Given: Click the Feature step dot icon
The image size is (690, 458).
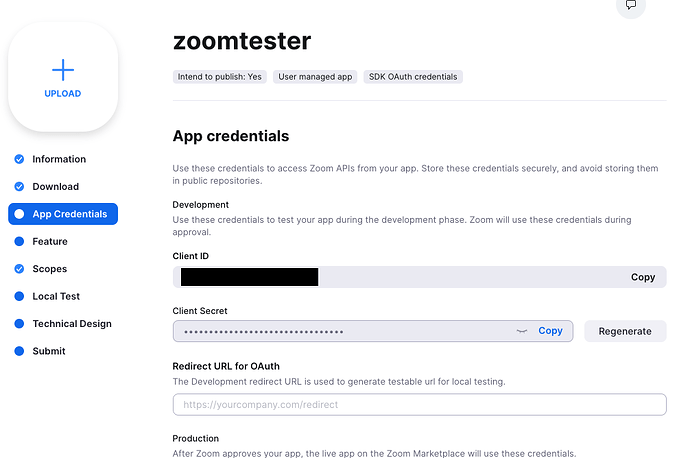Looking at the screenshot, I should [x=18, y=241].
